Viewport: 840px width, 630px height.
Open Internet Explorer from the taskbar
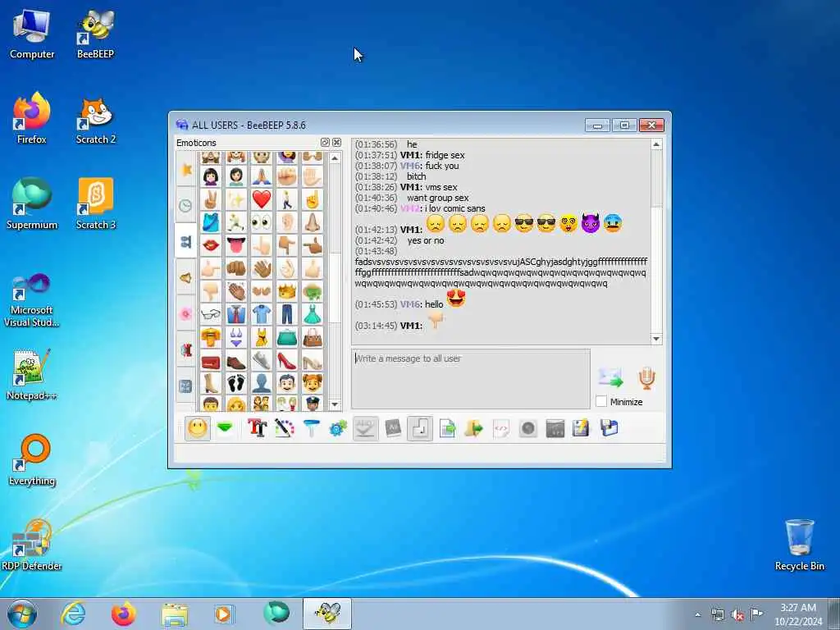point(73,614)
